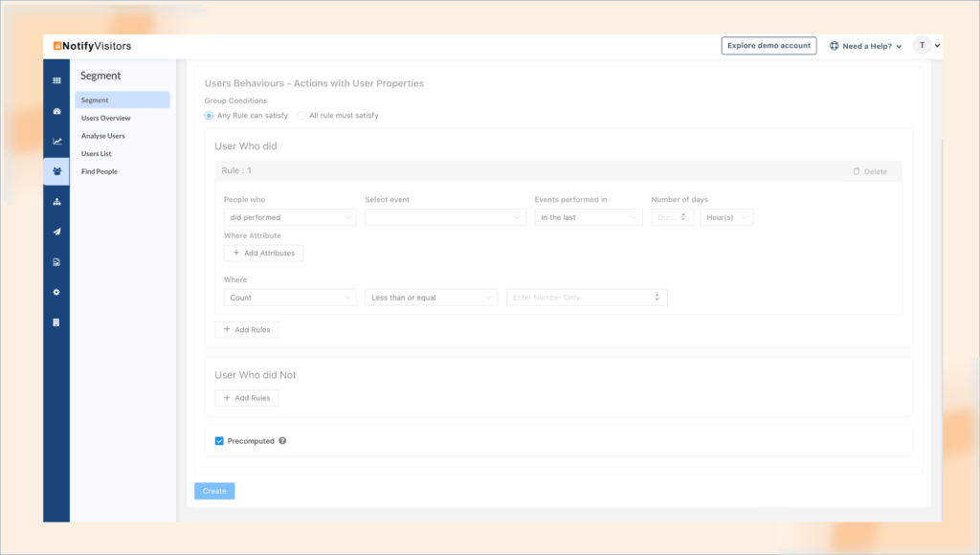Open the Select event dropdown

point(446,217)
